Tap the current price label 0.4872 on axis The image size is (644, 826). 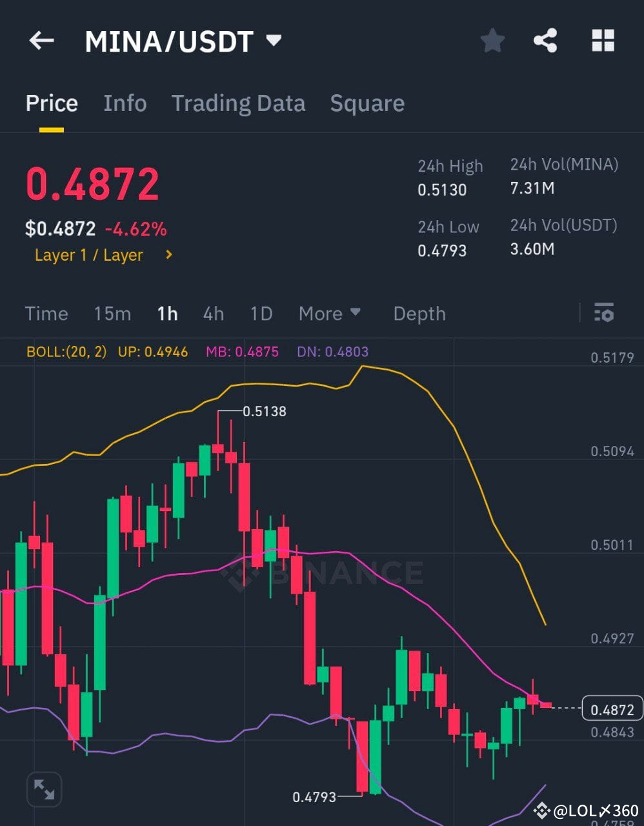[612, 709]
